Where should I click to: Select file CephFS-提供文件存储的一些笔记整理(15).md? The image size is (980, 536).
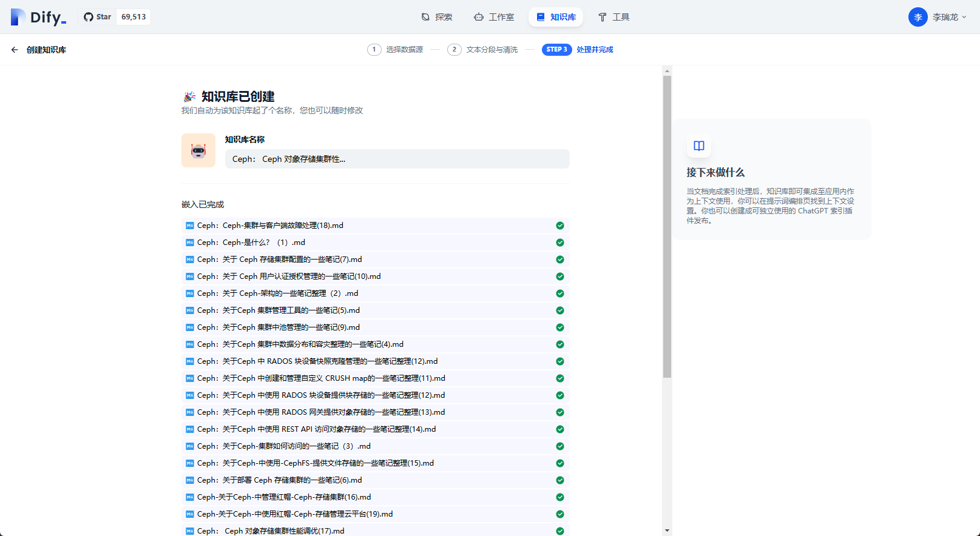[375, 463]
